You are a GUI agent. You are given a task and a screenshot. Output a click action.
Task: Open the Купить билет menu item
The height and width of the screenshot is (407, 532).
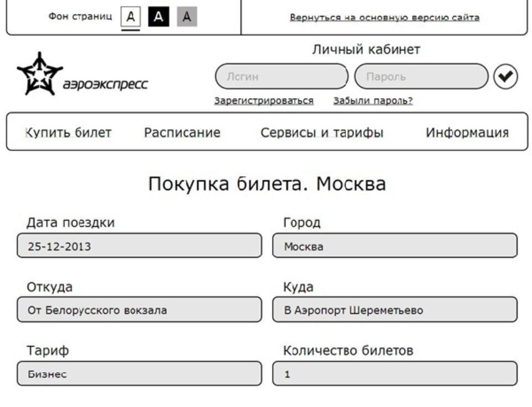(x=68, y=133)
